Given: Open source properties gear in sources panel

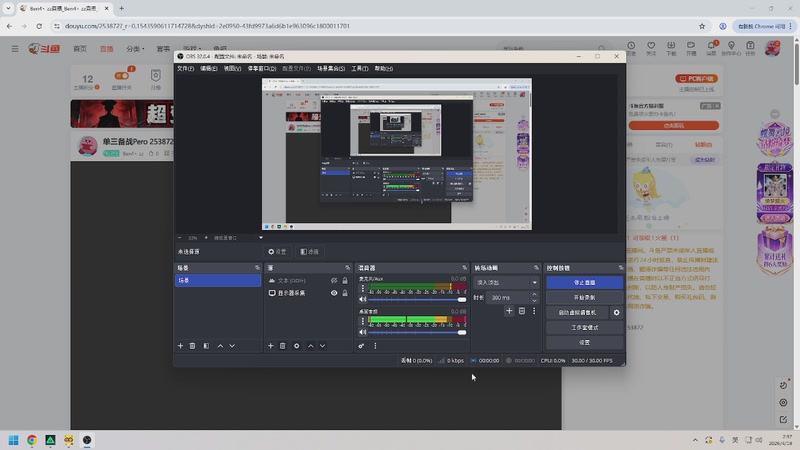Looking at the screenshot, I should (x=296, y=346).
